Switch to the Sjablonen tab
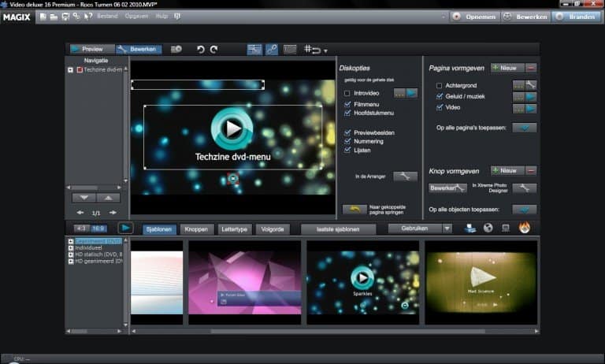Viewport: 605px width, 364px height. pyautogui.click(x=159, y=229)
